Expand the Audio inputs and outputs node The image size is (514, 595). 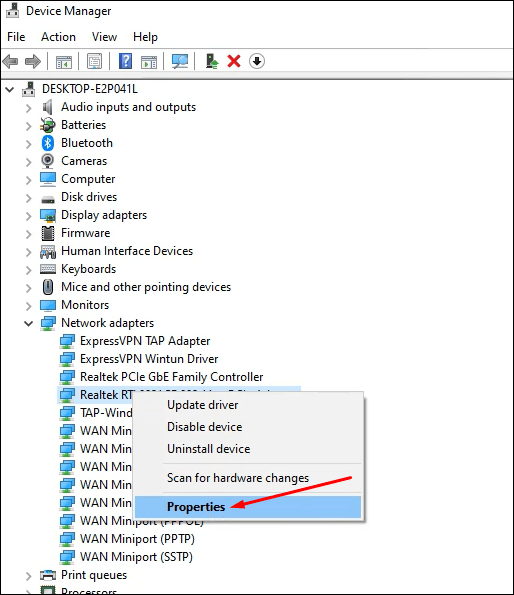point(28,108)
